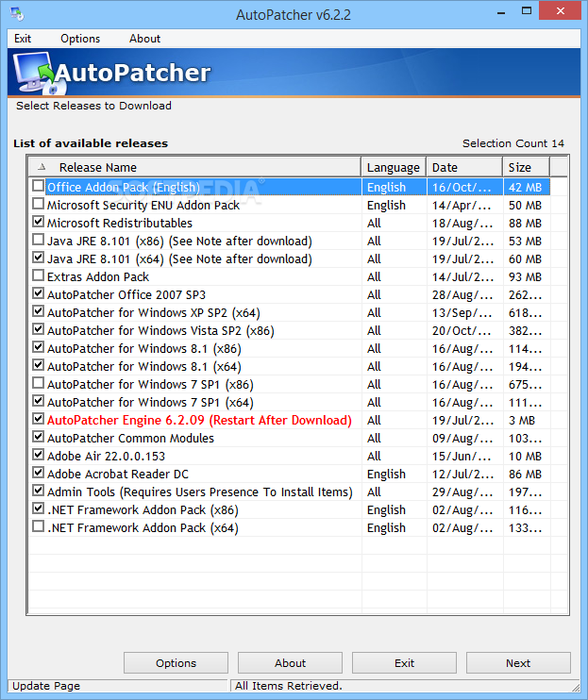Grab the window corner size grip
The width and height of the screenshot is (588, 700).
click(576, 688)
